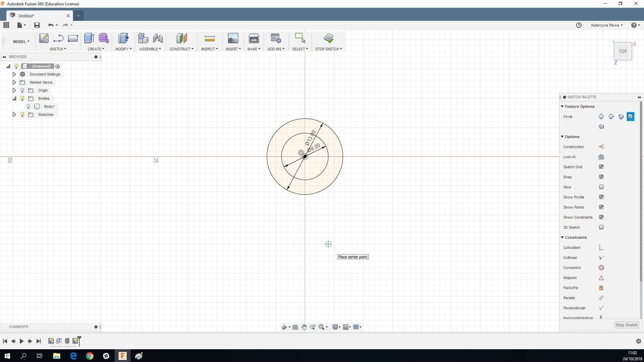The image size is (644, 362).
Task: Open Katarzyna Plewa account dropdown
Action: [x=607, y=25]
